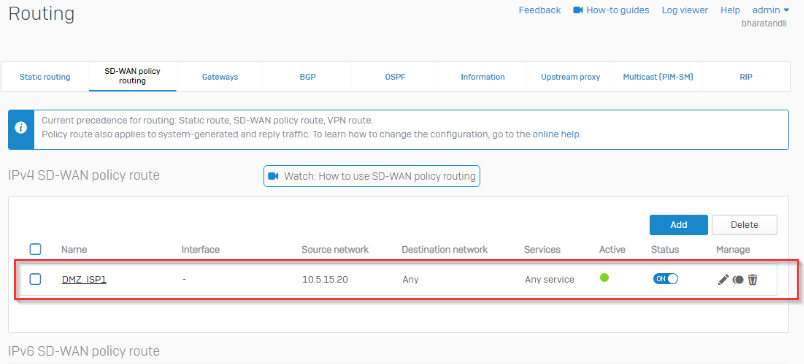Check the DMZ_ISP1 row checkbox
Screen dimensions: 804x364
click(35, 279)
